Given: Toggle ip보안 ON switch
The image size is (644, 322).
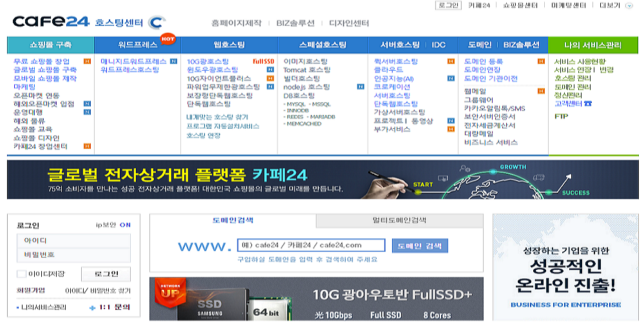Looking at the screenshot, I should click(125, 225).
